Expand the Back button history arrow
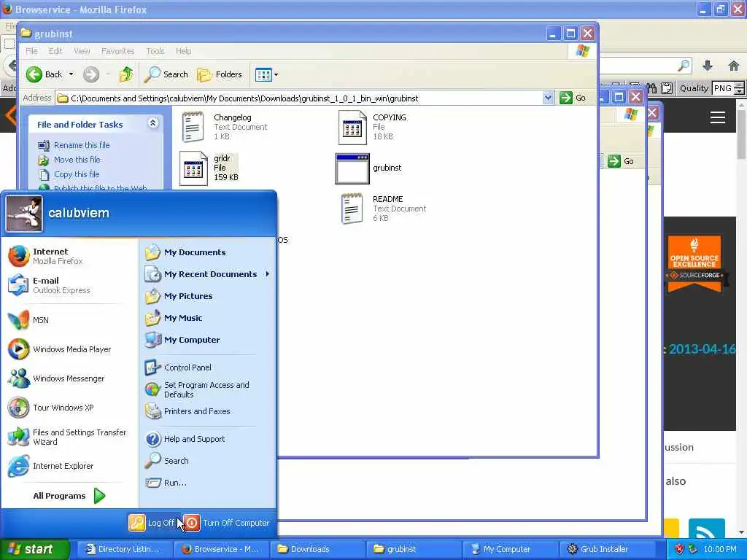 point(71,74)
